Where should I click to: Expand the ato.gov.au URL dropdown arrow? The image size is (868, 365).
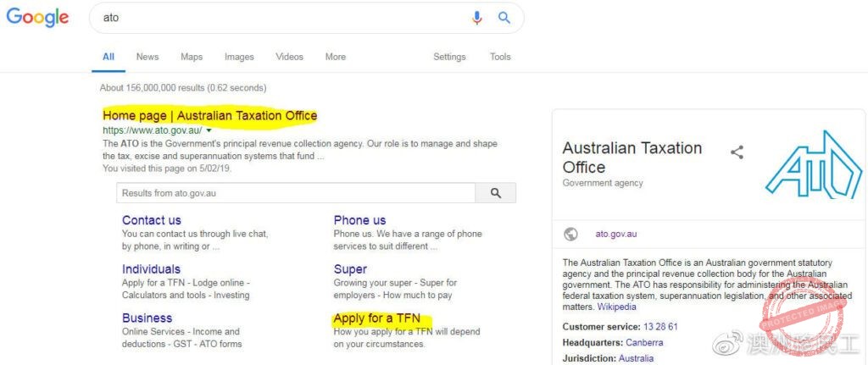[x=209, y=130]
